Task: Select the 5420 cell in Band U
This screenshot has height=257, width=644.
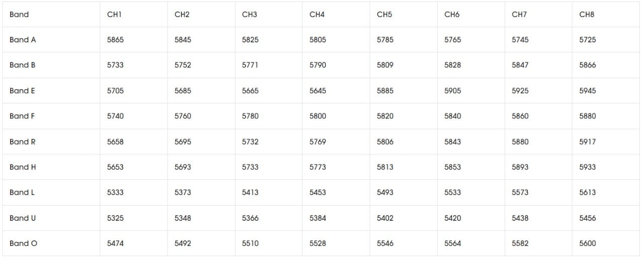Action: click(x=452, y=218)
